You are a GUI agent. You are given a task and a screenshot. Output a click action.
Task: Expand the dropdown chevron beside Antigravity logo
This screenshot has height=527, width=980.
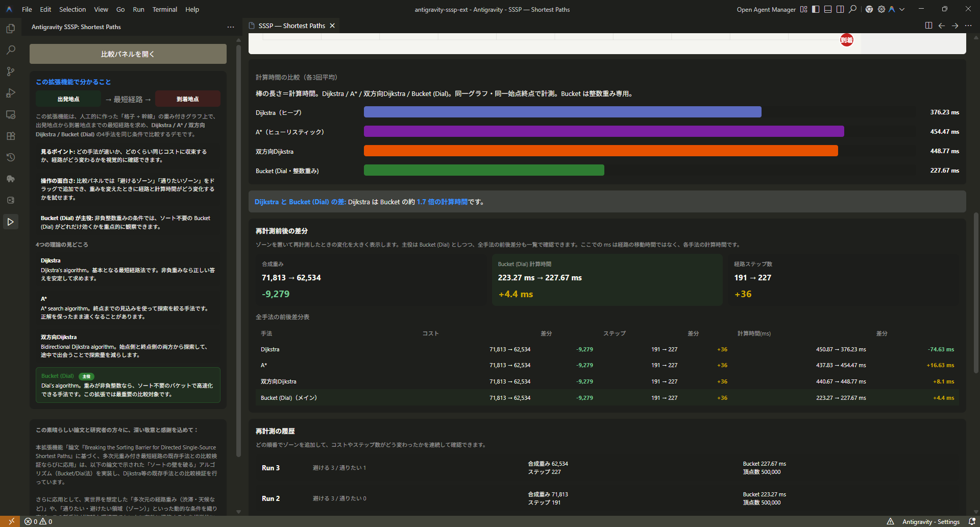point(902,9)
